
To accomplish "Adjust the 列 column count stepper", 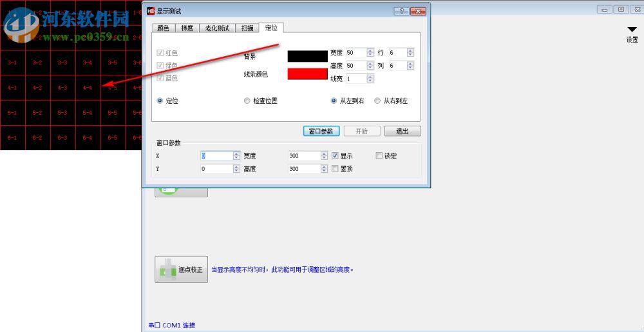I will 411,66.
